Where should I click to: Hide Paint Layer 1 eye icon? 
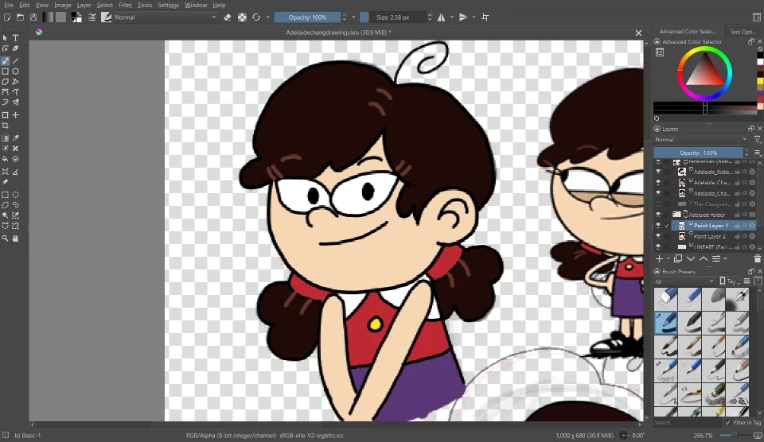click(658, 226)
